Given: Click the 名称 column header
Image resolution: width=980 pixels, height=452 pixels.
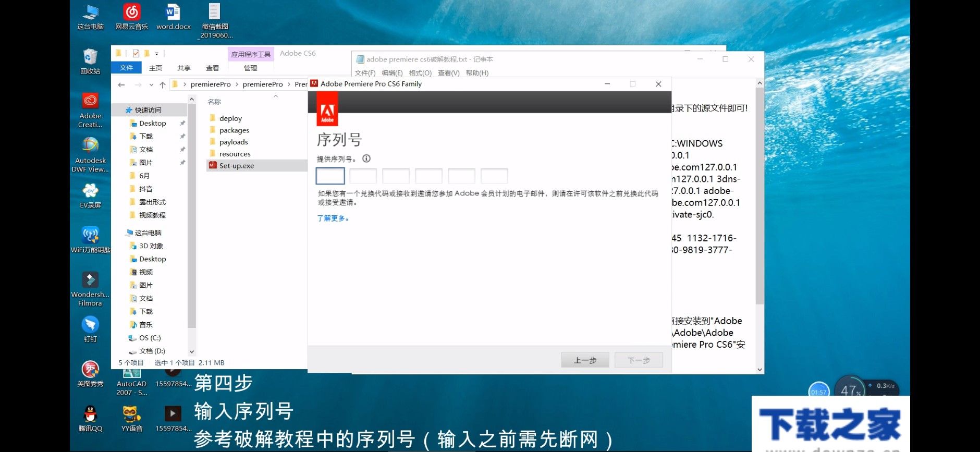Looking at the screenshot, I should [214, 102].
